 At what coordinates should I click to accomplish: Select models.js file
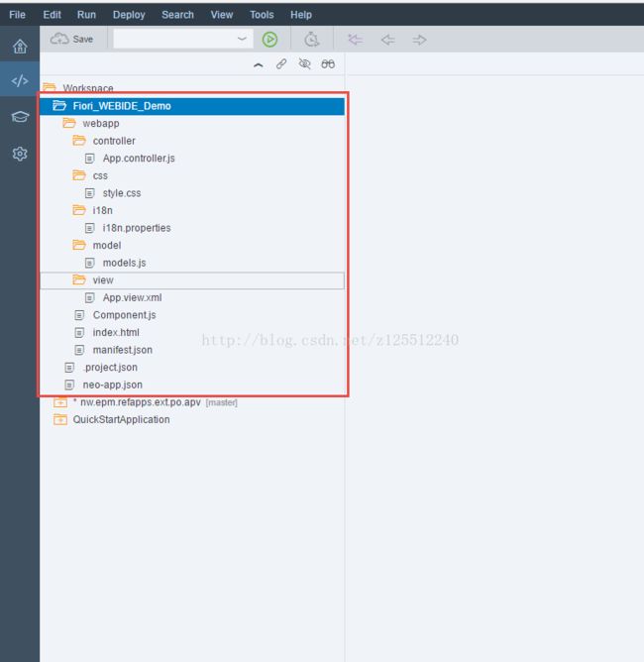pos(125,263)
